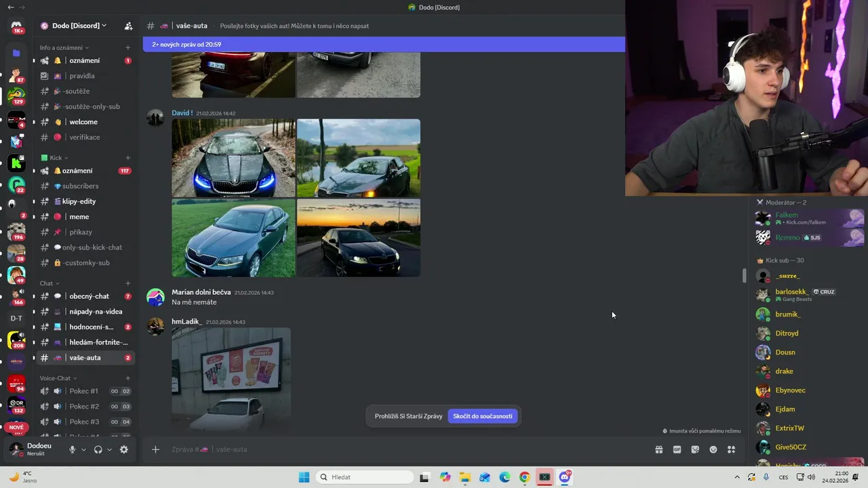
Task: Join the Pokec #1 voice channel
Action: (85, 391)
